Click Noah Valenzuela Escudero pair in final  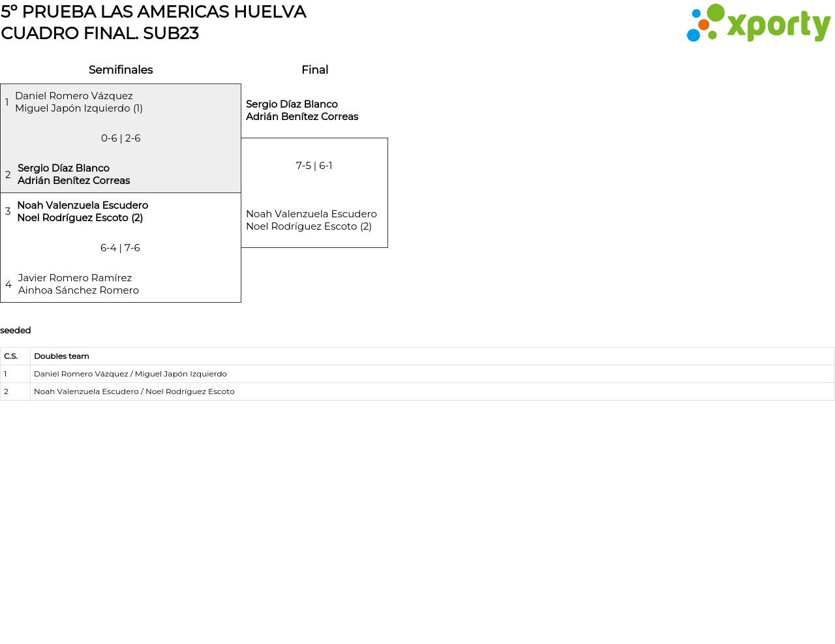coord(311,220)
